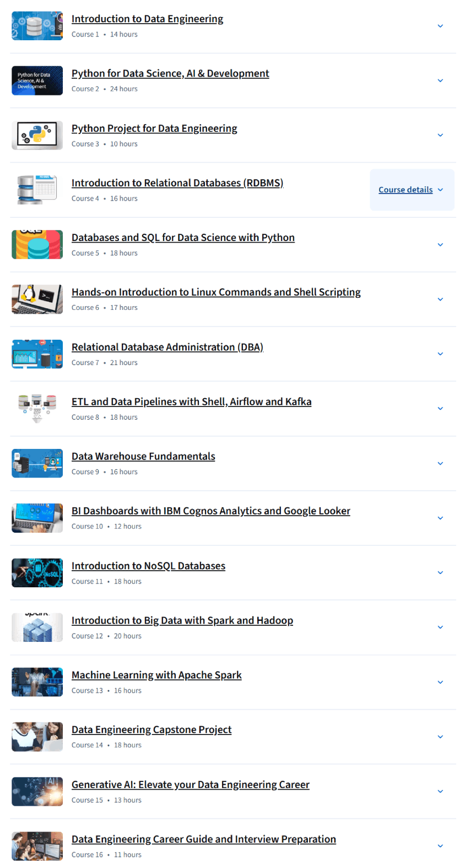Expand the Relational Database Administration row chevron

point(440,354)
